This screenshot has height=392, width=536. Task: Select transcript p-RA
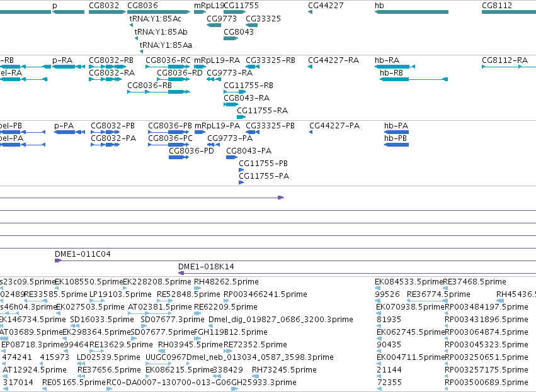click(62, 60)
